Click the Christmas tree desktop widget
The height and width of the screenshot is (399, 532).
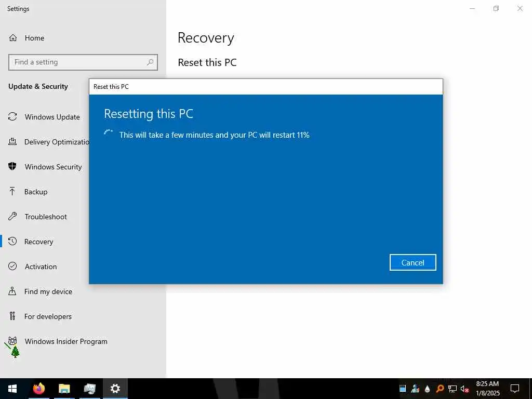click(x=15, y=352)
